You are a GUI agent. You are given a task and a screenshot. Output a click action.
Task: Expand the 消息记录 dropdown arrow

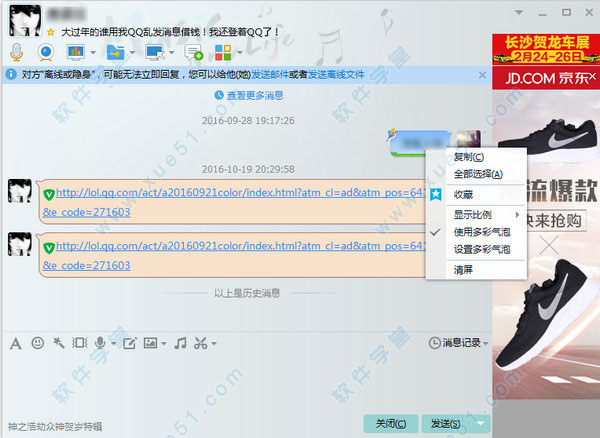[x=486, y=343]
